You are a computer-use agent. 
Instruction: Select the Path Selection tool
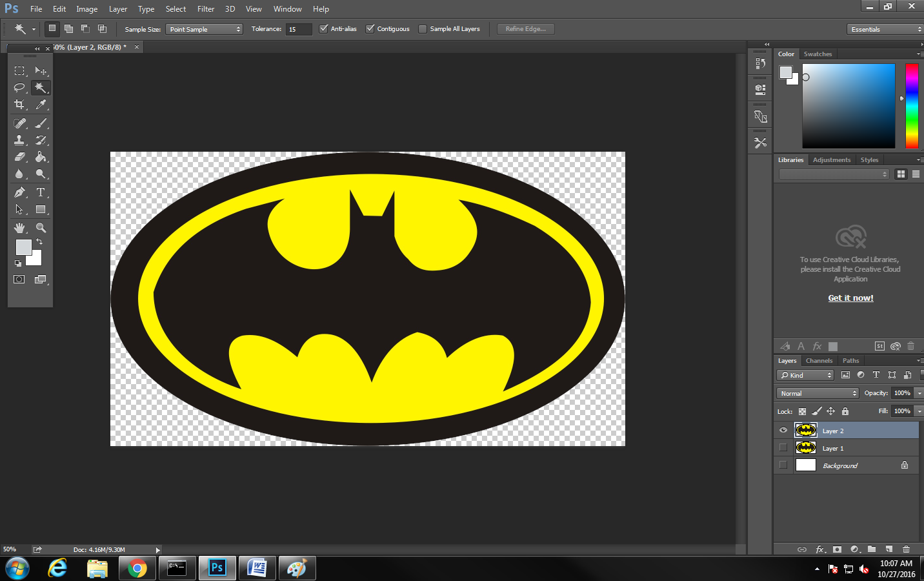(19, 209)
